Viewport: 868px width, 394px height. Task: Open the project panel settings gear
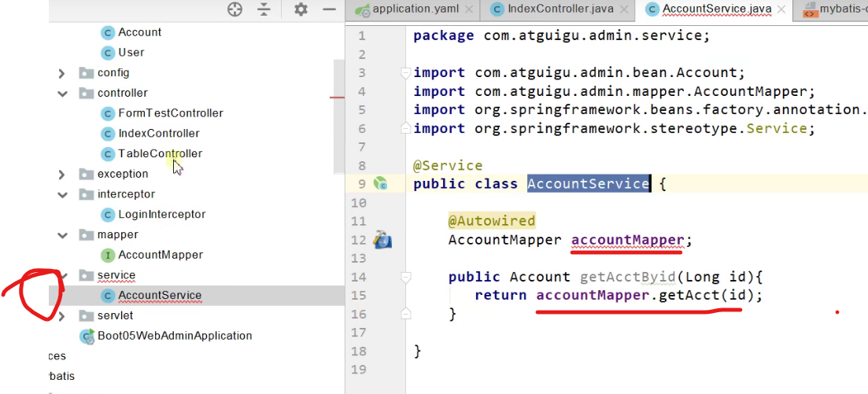[301, 9]
